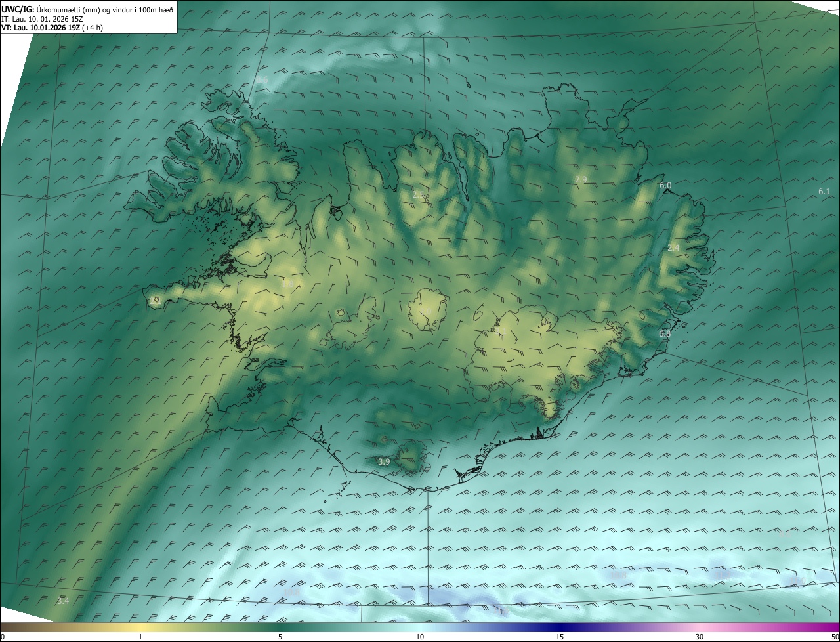Viewport: 840px width, 642px height.
Task: Click the '5' tick on the color scale
Action: tap(280, 637)
